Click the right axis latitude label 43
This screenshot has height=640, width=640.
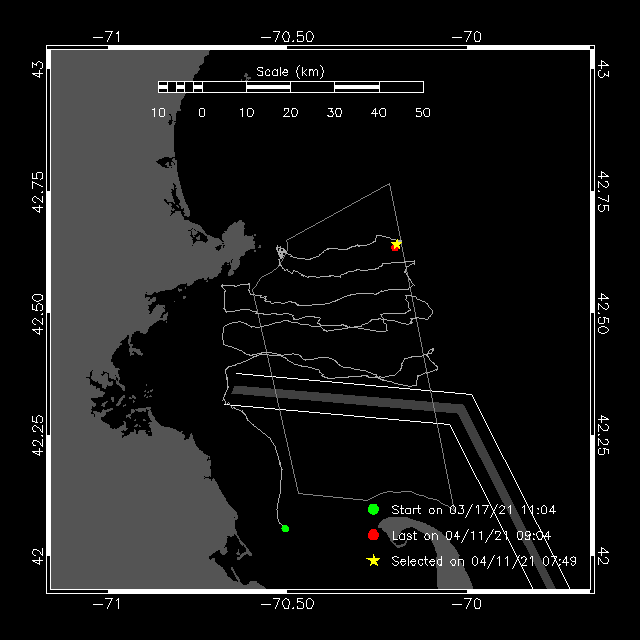point(603,69)
